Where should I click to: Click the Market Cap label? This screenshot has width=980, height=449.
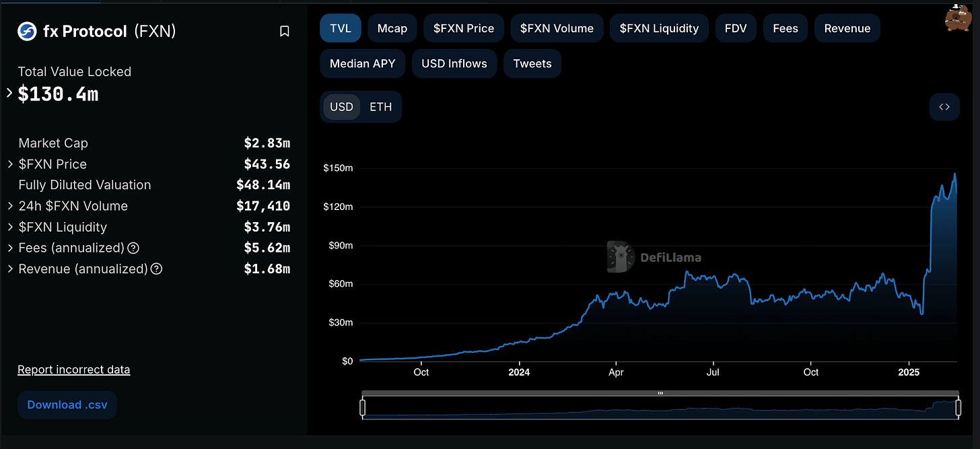[x=53, y=143]
